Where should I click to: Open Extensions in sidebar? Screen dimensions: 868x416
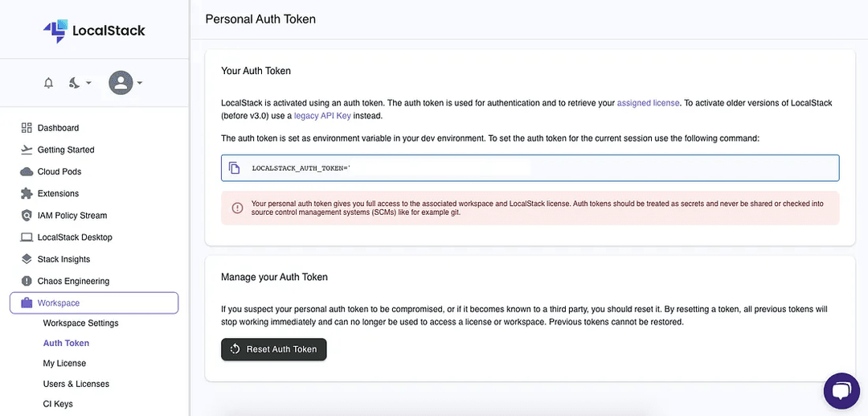[58, 193]
